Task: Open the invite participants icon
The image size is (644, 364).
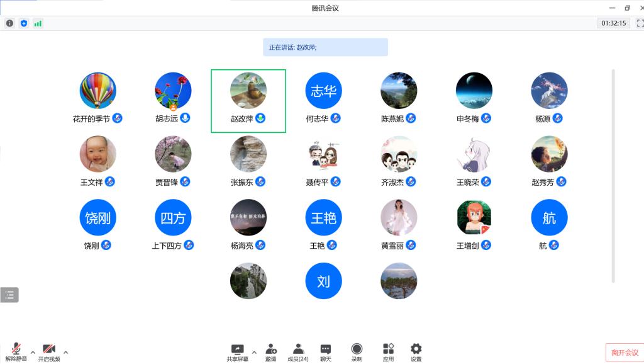Action: pyautogui.click(x=270, y=353)
